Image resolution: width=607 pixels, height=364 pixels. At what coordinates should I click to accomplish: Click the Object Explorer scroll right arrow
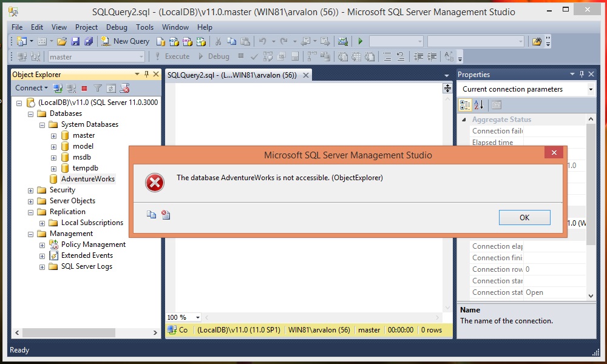(155, 332)
